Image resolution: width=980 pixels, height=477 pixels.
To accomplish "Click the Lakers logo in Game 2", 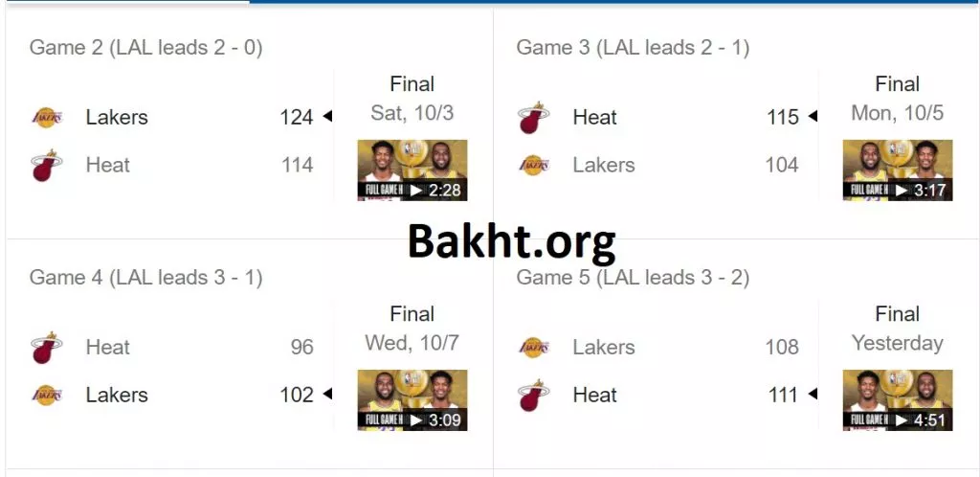I will [46, 118].
